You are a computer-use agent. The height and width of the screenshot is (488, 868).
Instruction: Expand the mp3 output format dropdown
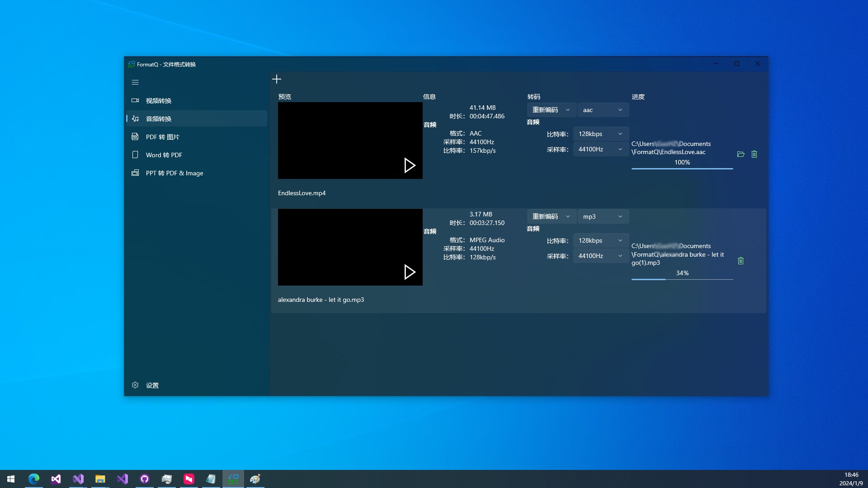point(603,216)
